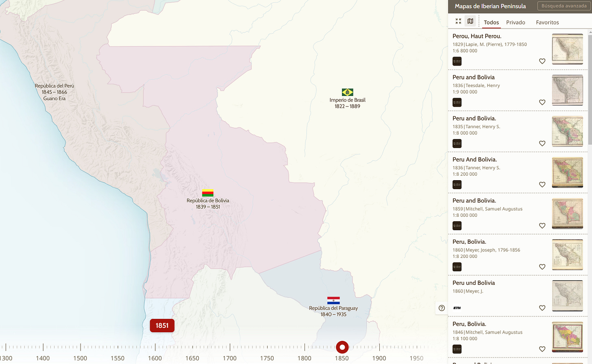Open thumbnail of Perou, Haut Perou map

568,49
